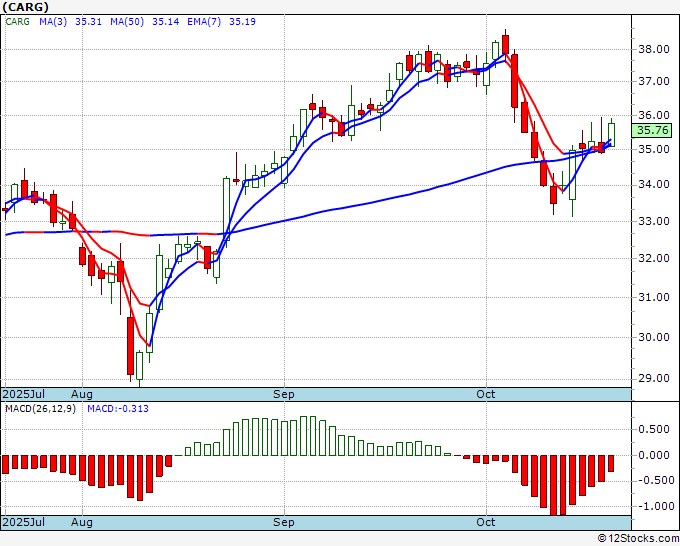680x546 pixels.
Task: Click the Sep label on price chart axis
Action: 284,394
